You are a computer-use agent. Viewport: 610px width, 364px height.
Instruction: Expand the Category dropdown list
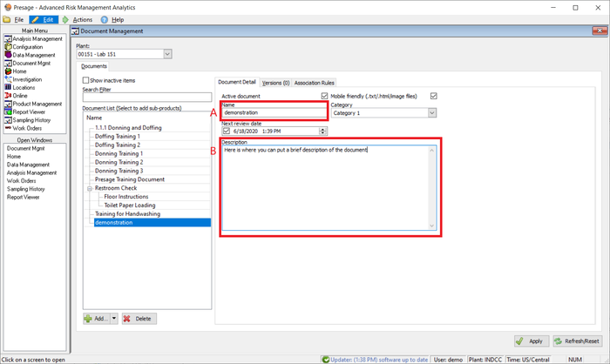pyautogui.click(x=432, y=112)
